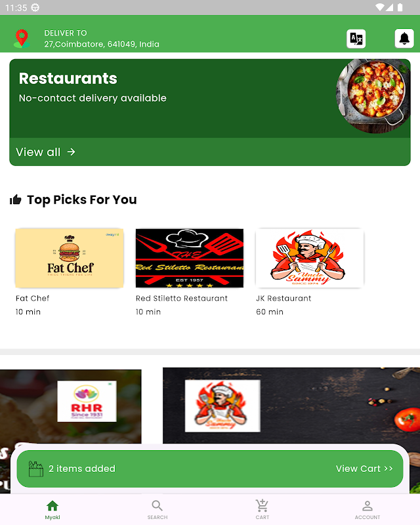This screenshot has width=420, height=525.
Task: Open notifications bell icon
Action: (404, 39)
